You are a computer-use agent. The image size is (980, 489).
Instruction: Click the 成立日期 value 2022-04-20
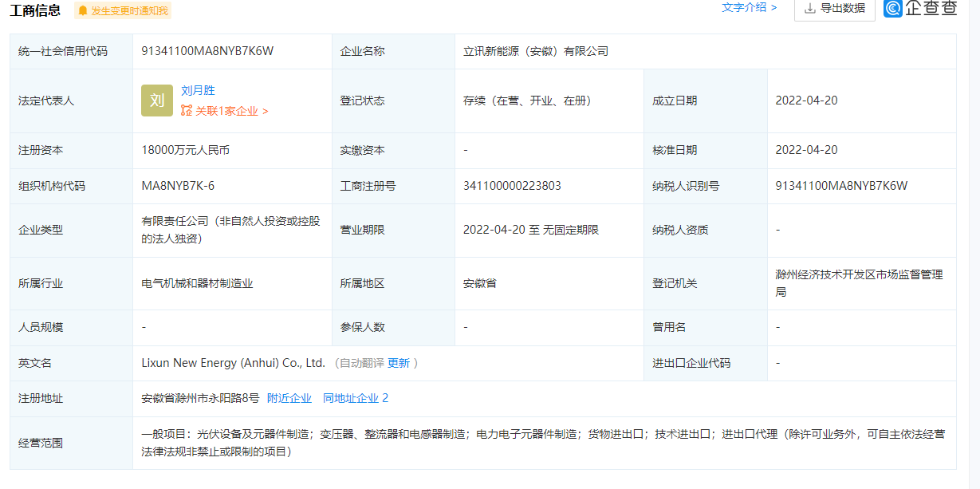806,101
